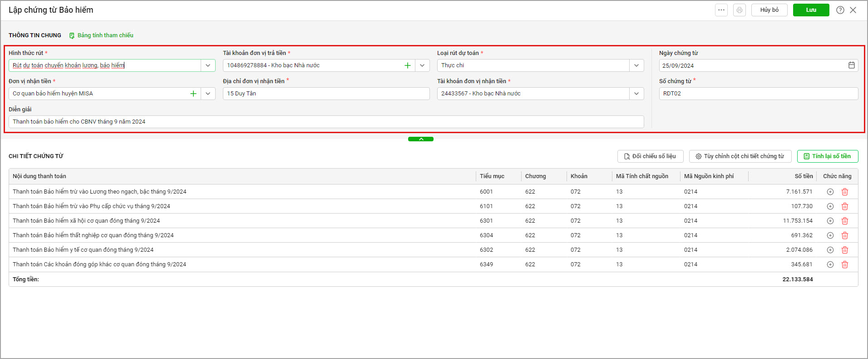Screen dimensions: 868x359
Task: Save the voucher with Lưu button
Action: [x=811, y=10]
